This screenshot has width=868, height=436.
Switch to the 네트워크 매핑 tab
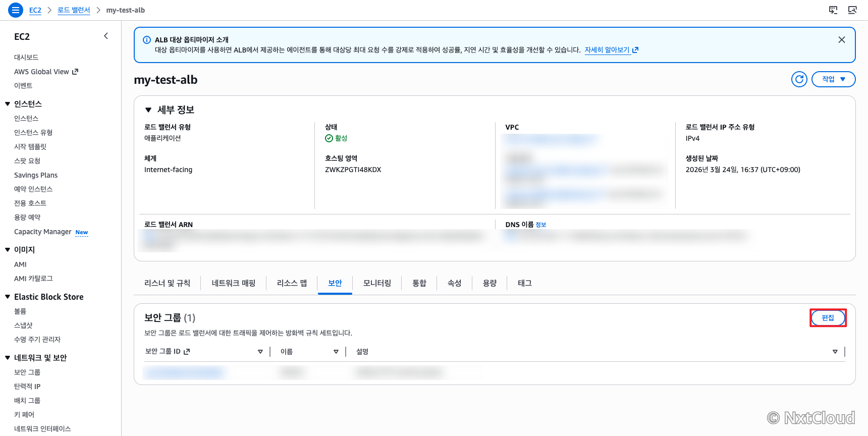click(234, 283)
